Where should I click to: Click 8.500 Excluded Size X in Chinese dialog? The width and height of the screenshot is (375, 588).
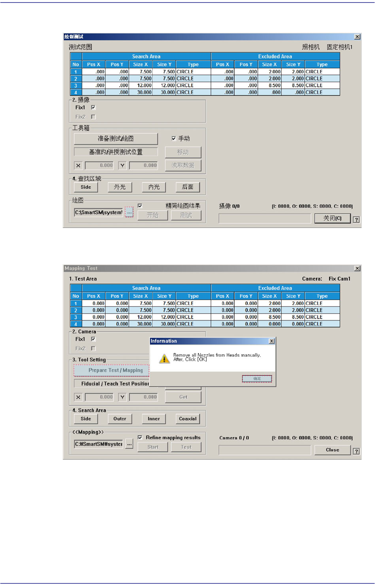click(270, 85)
